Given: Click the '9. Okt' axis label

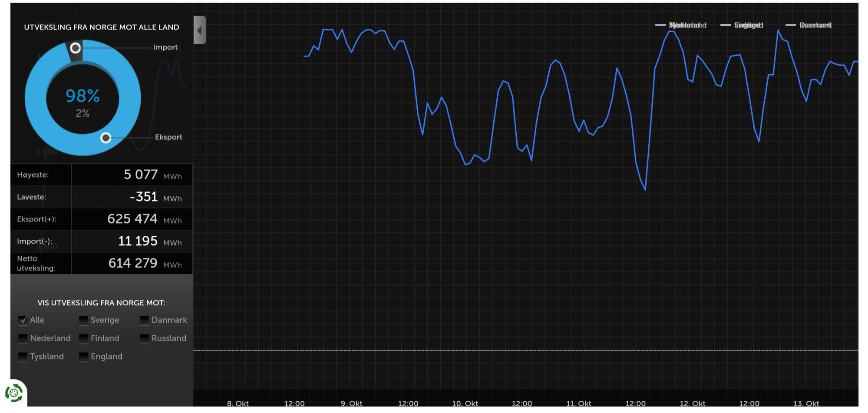Looking at the screenshot, I should (x=352, y=403).
